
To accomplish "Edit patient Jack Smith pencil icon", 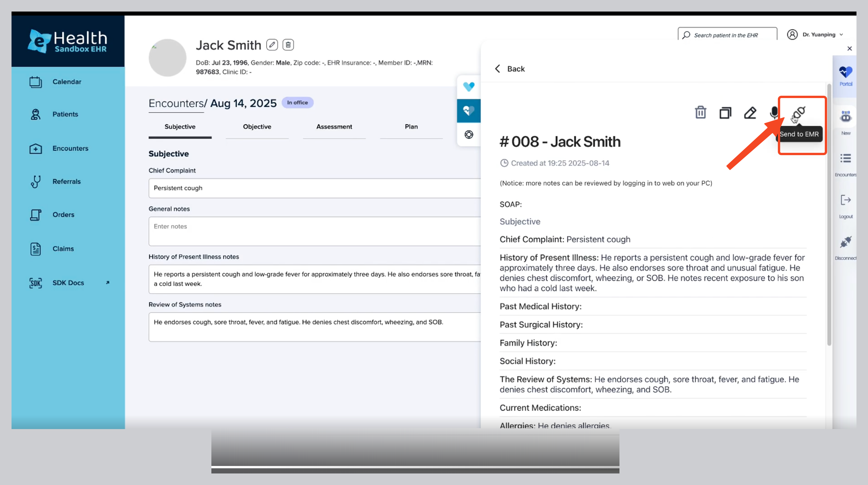I will click(x=272, y=45).
